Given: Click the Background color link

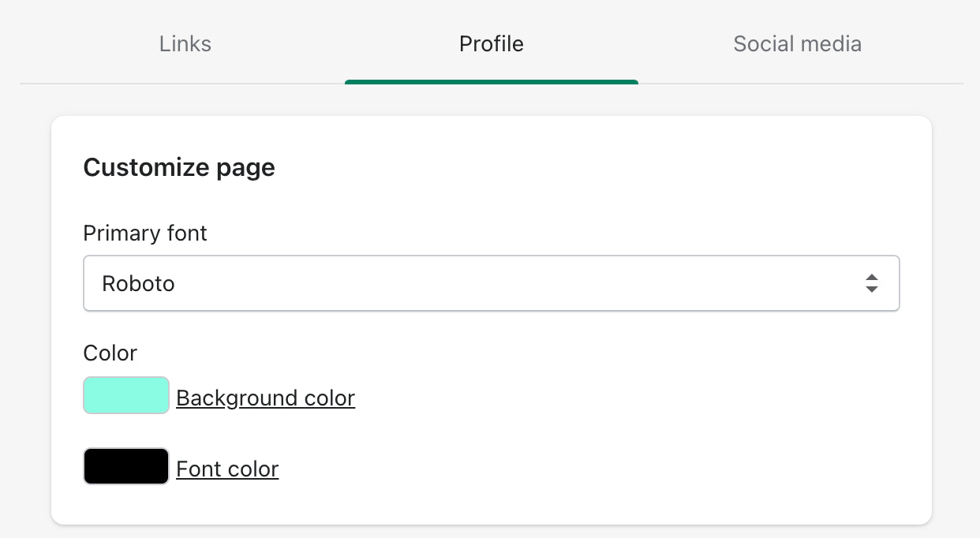Looking at the screenshot, I should point(265,398).
